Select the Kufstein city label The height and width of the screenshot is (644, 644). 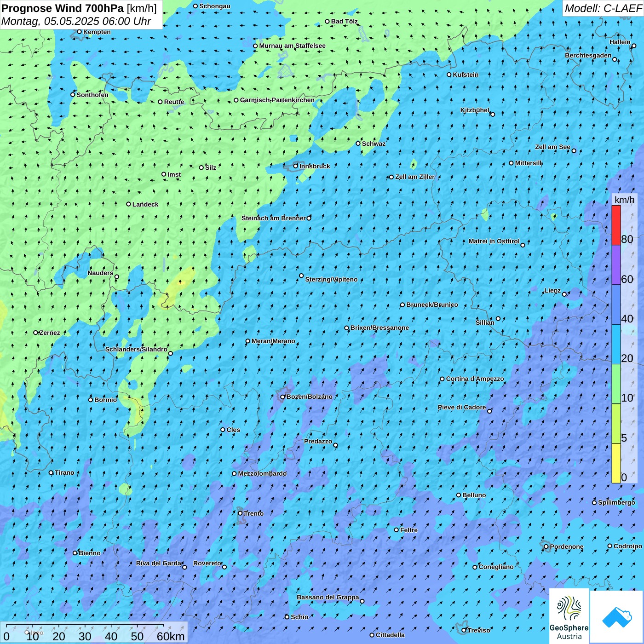click(466, 75)
